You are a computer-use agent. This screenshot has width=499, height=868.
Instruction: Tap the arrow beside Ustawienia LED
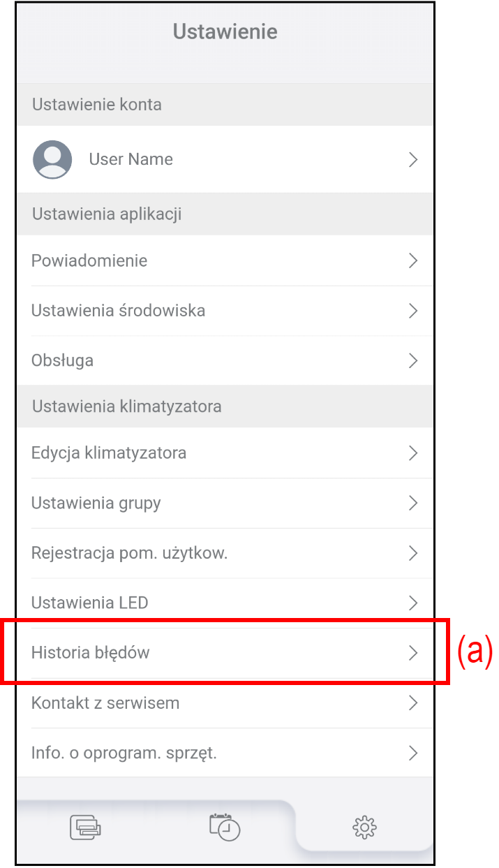[x=412, y=603]
